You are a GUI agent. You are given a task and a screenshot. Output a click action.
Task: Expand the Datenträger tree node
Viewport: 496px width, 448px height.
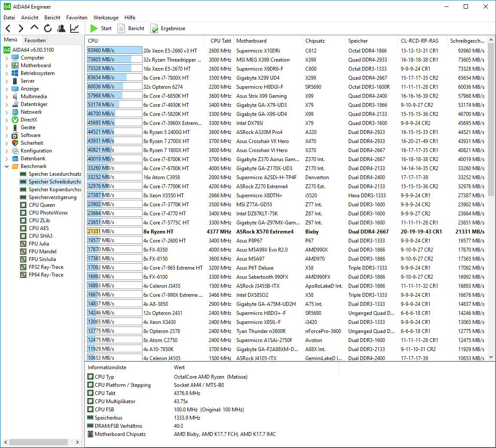click(6, 104)
